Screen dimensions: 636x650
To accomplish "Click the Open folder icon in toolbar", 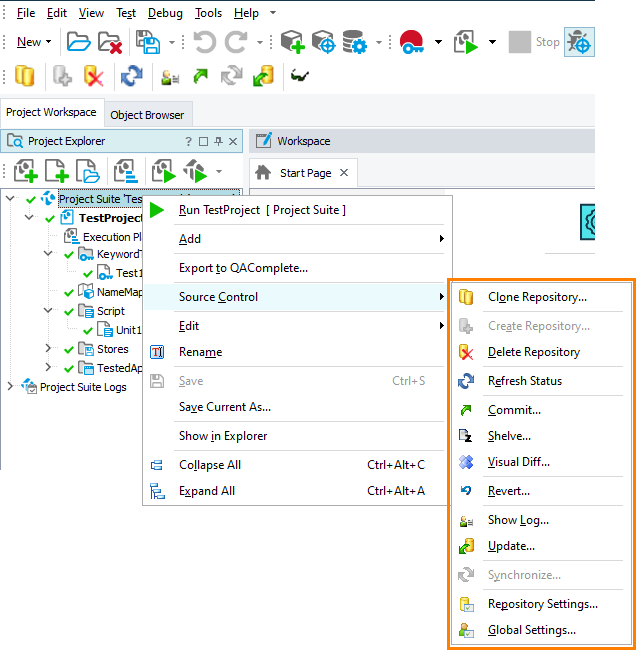I will coord(78,42).
